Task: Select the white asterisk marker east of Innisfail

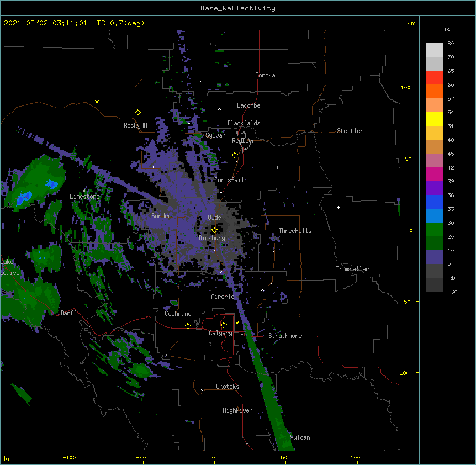Action: click(x=277, y=167)
